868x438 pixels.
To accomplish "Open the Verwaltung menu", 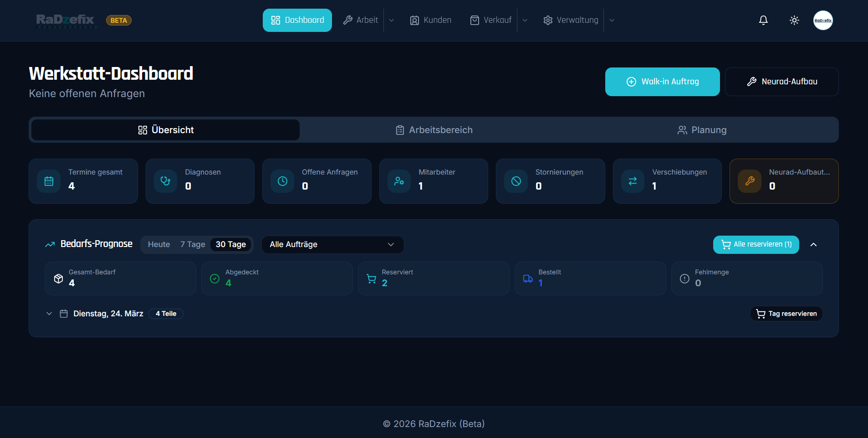I will [571, 20].
